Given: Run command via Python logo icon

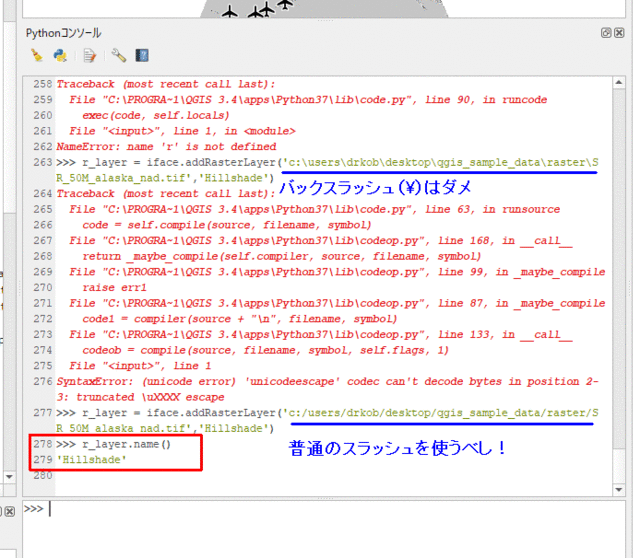Looking at the screenshot, I should (60, 56).
